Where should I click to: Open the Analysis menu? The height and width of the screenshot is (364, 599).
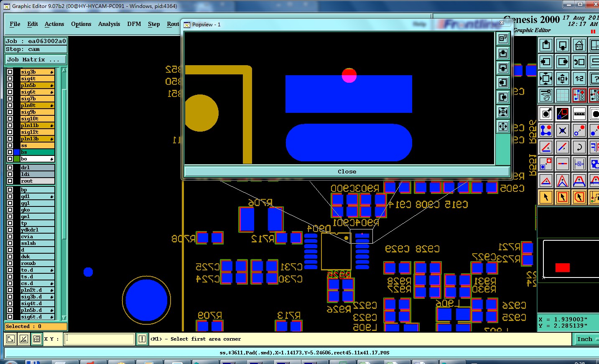109,24
